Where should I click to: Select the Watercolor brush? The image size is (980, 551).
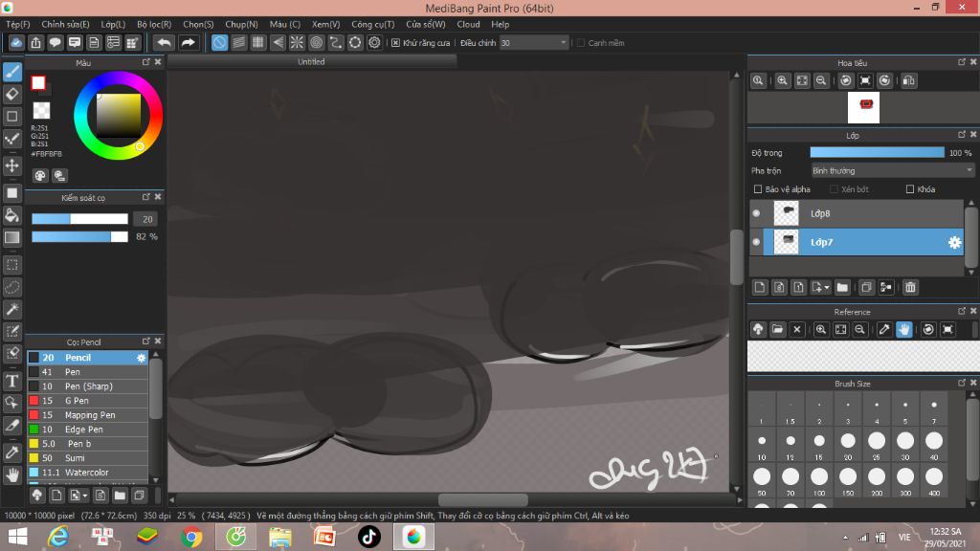pyautogui.click(x=87, y=473)
